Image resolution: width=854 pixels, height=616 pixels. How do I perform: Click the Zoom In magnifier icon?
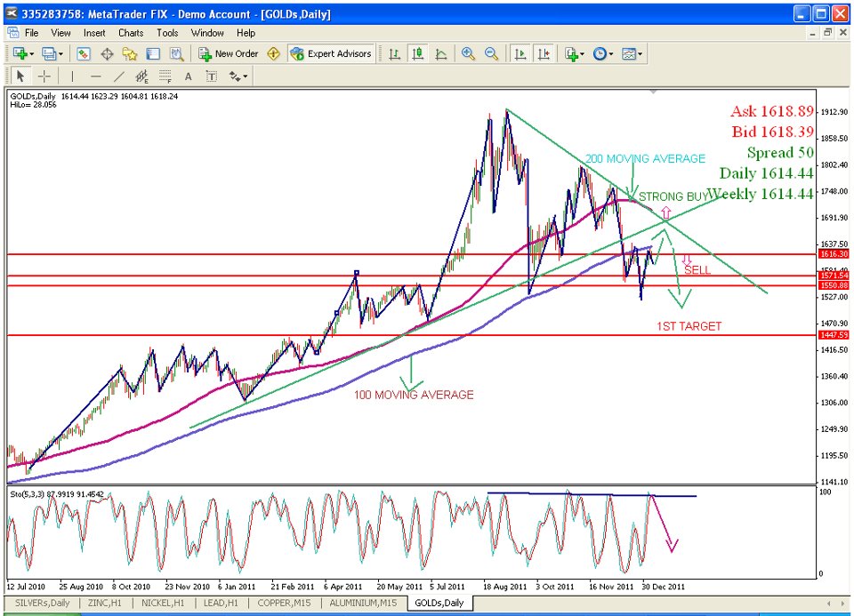point(468,54)
